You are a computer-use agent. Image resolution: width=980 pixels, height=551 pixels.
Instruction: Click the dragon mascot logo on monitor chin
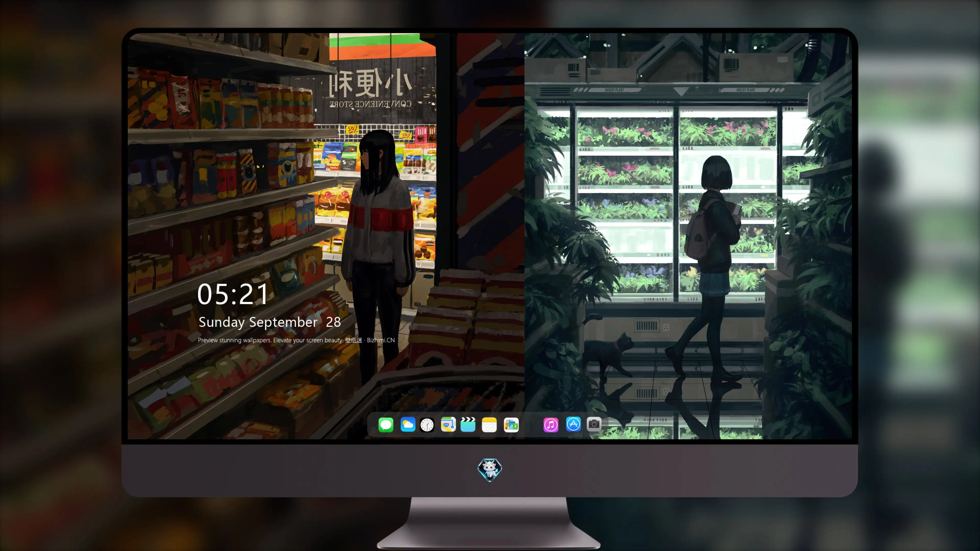tap(490, 470)
